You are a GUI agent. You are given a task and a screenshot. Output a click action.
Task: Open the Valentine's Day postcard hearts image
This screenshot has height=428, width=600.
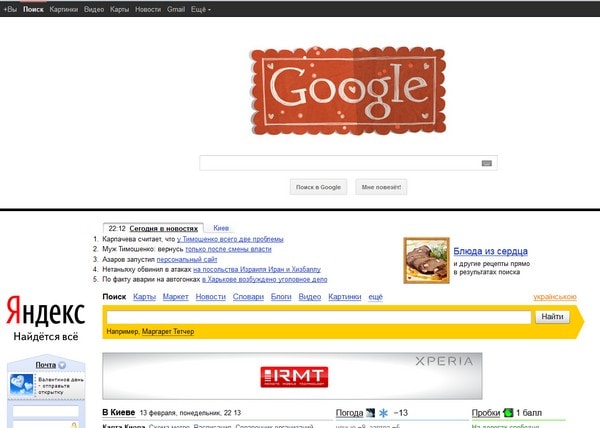[21, 385]
